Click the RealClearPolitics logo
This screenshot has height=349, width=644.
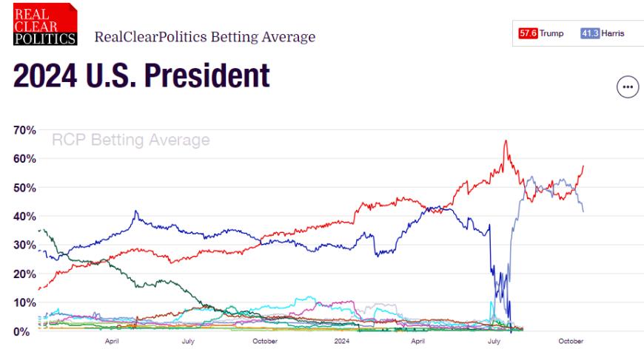45,24
